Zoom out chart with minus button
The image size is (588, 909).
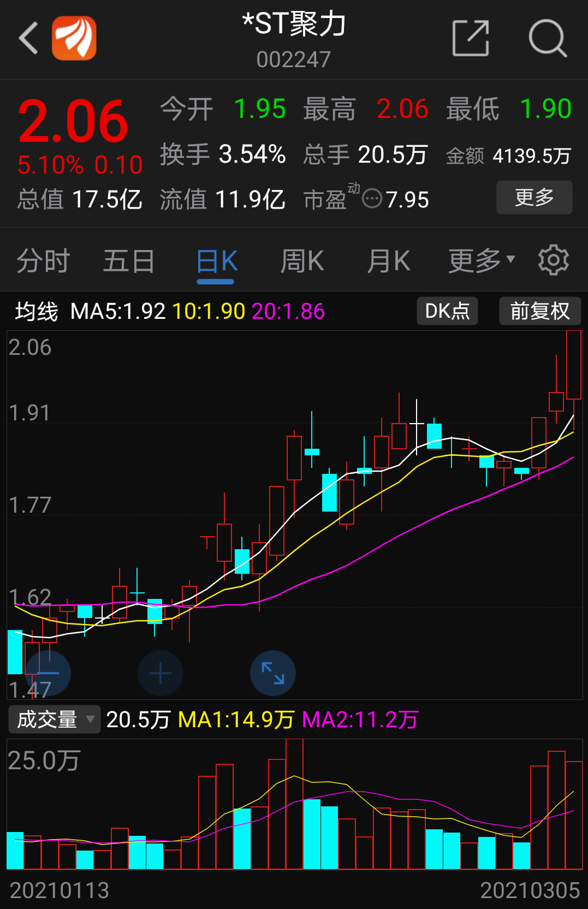(48, 673)
